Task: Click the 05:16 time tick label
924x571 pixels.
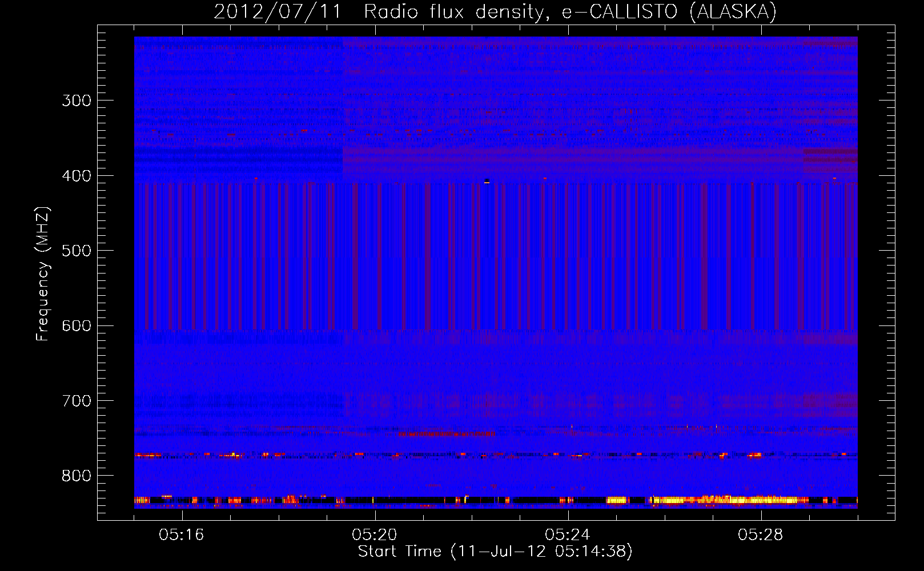Action: pos(182,535)
